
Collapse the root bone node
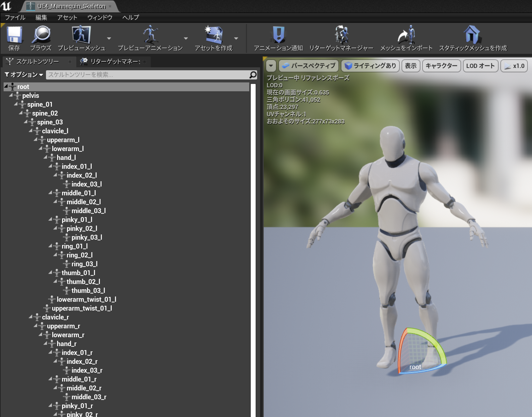point(6,86)
